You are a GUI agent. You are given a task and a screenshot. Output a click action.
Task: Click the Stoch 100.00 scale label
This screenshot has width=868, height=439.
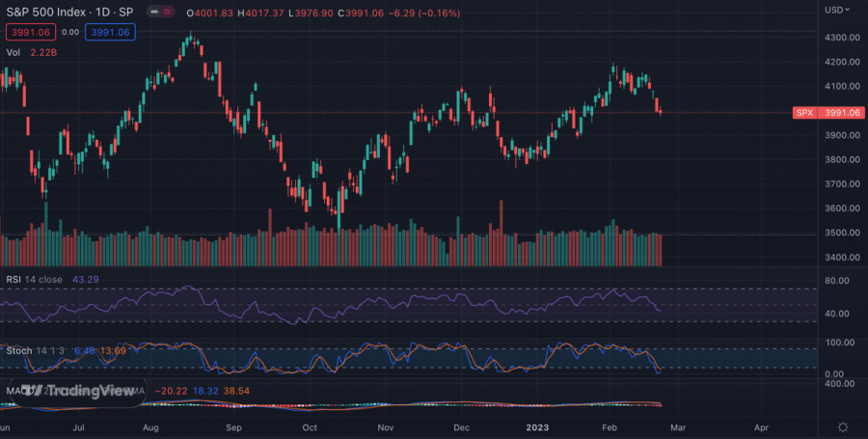coord(839,343)
